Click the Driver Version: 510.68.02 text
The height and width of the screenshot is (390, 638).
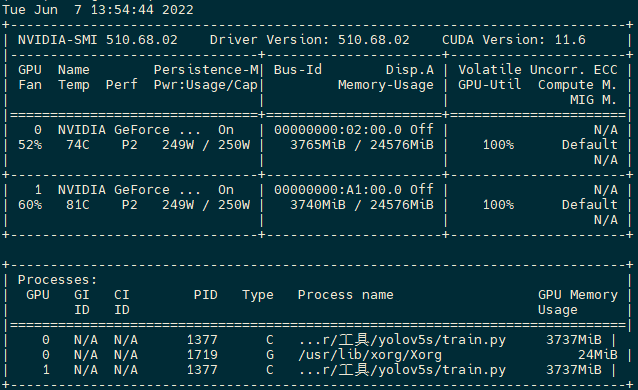coord(310,40)
